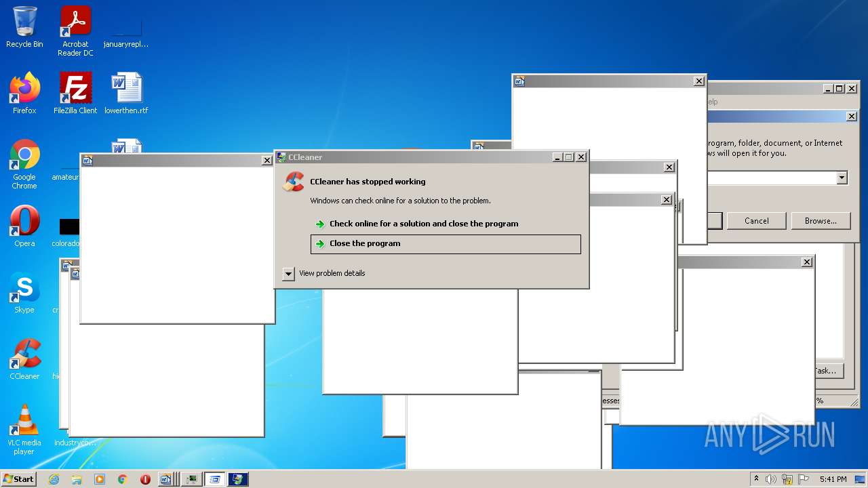Screen dimensions: 868x488
Task: Open Windows Explorer folder in taskbar
Action: (77, 479)
